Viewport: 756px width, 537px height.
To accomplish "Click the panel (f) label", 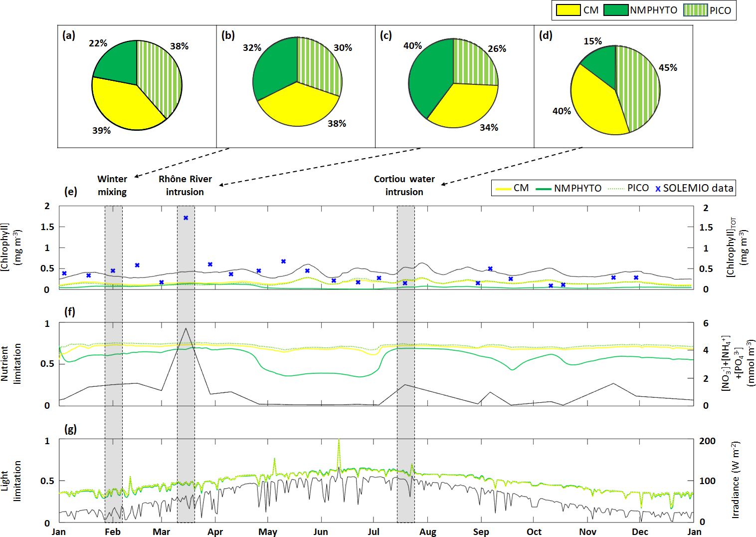I will point(70,312).
